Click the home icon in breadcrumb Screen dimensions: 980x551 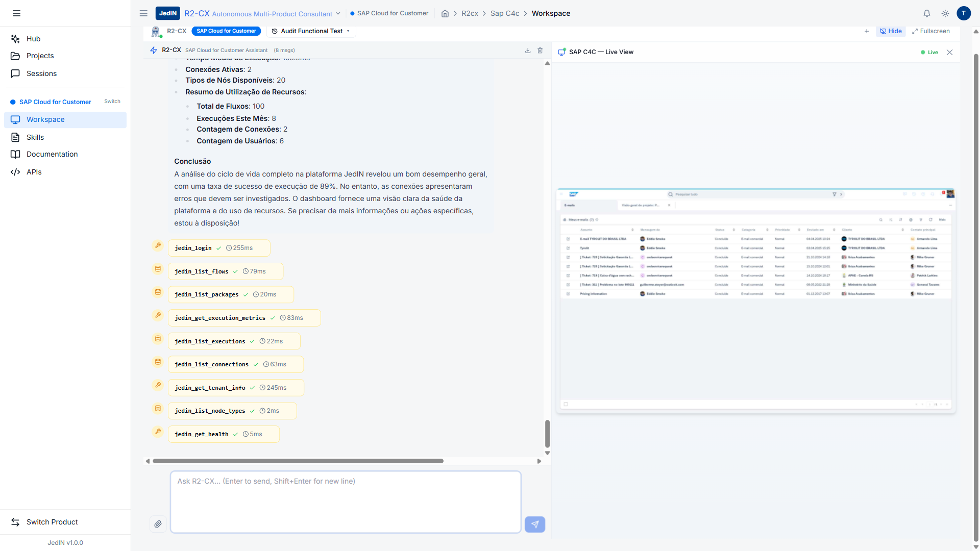click(445, 13)
